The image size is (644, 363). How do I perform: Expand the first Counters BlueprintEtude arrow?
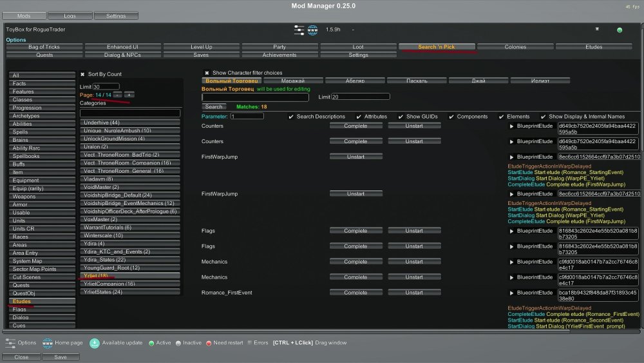pos(512,126)
